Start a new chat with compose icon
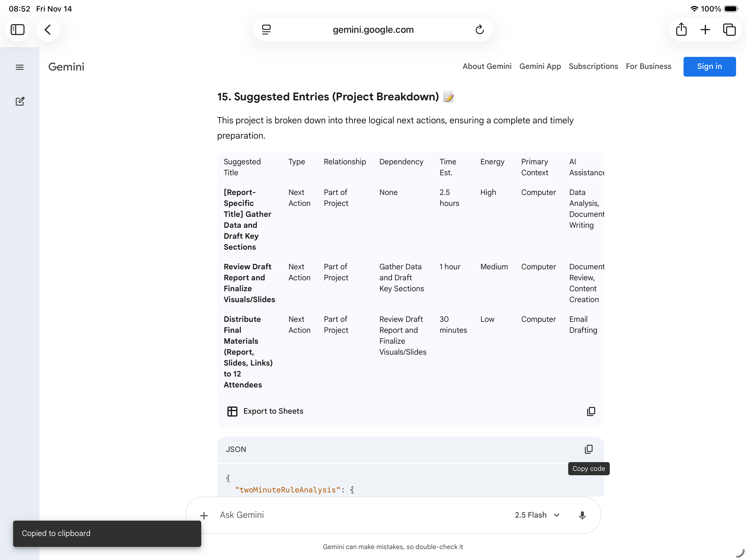747x560 pixels. click(x=20, y=101)
